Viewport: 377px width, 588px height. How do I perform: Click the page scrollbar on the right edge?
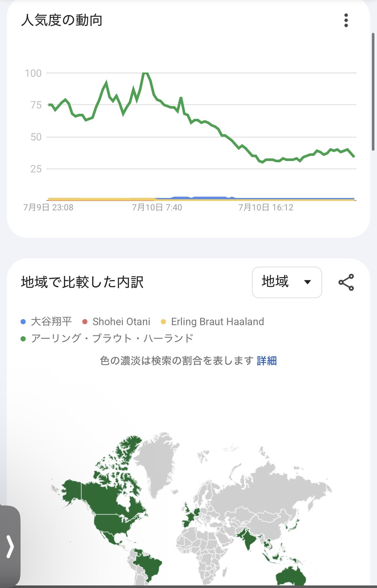[x=373, y=91]
